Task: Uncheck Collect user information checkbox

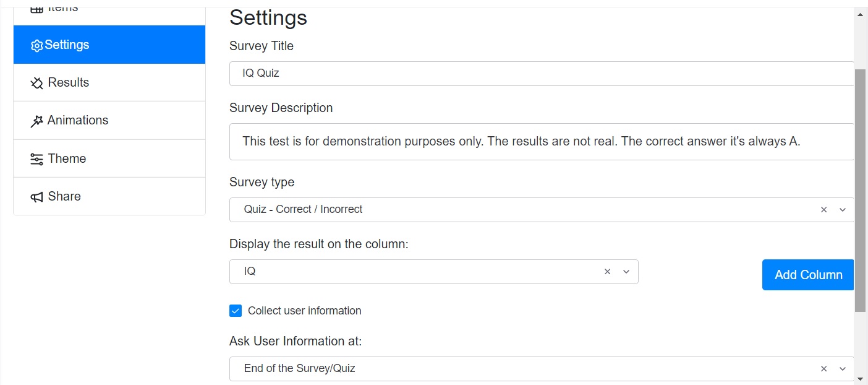Action: pos(236,311)
